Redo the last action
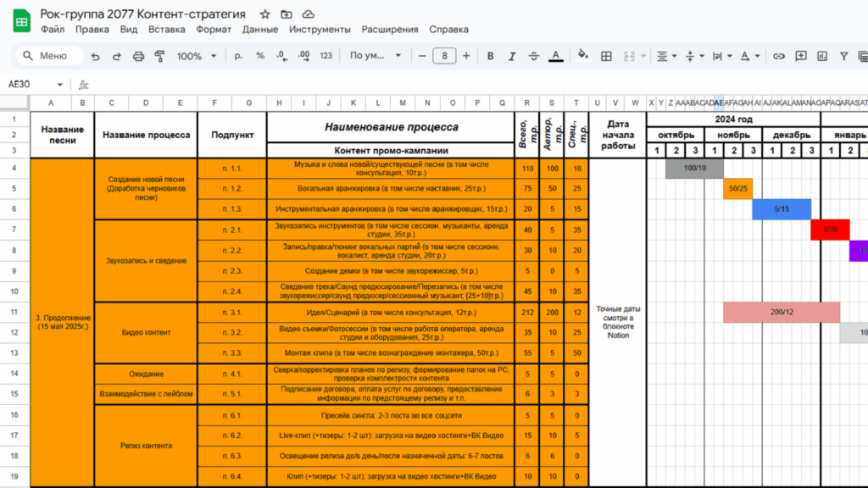 tap(116, 56)
